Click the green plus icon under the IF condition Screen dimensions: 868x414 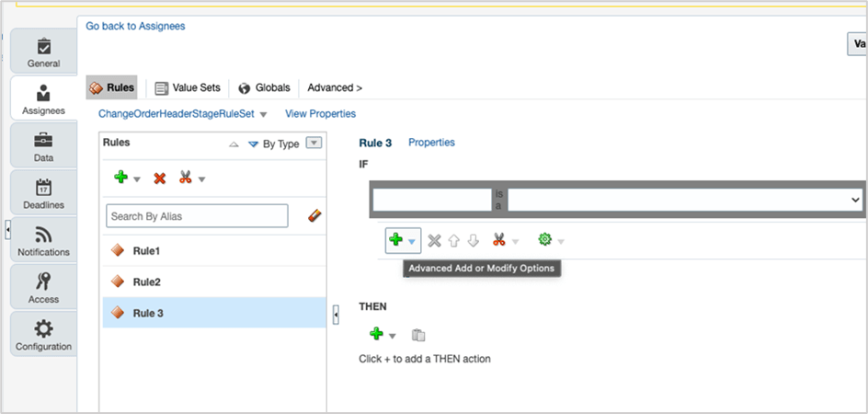click(395, 240)
